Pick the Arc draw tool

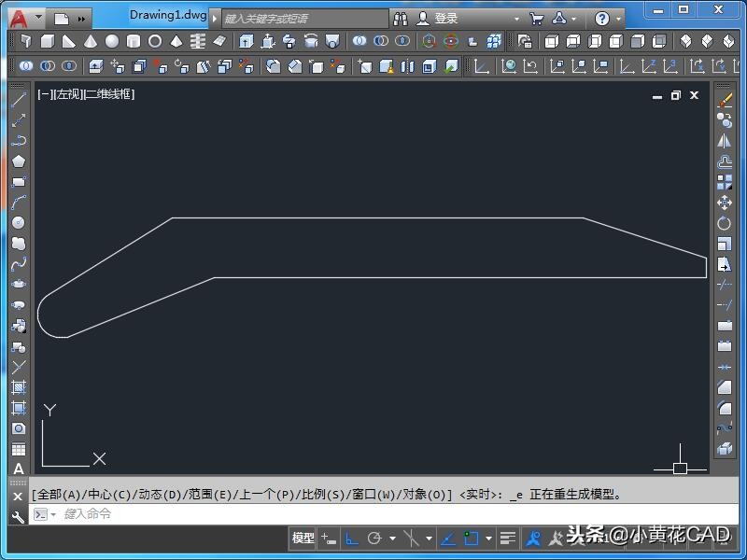point(18,203)
